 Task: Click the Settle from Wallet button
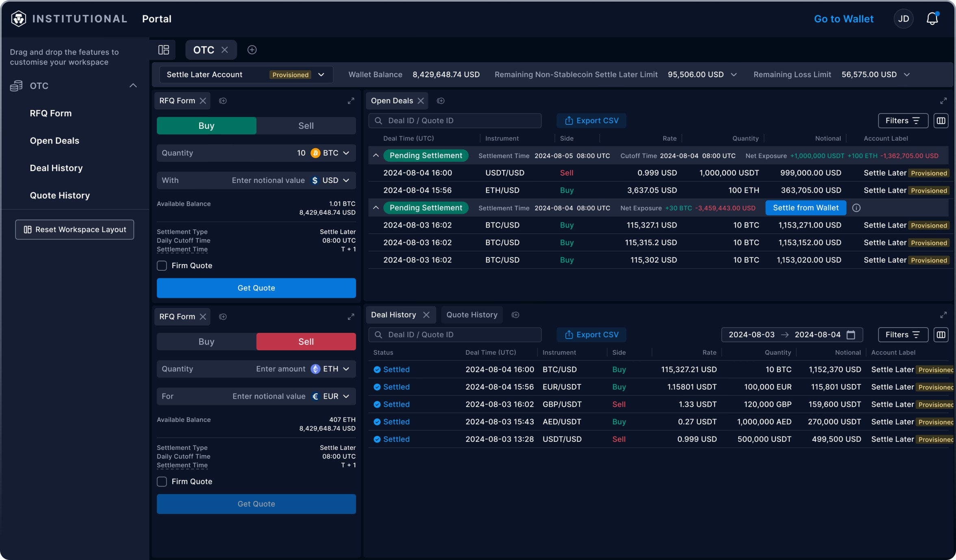pos(805,208)
